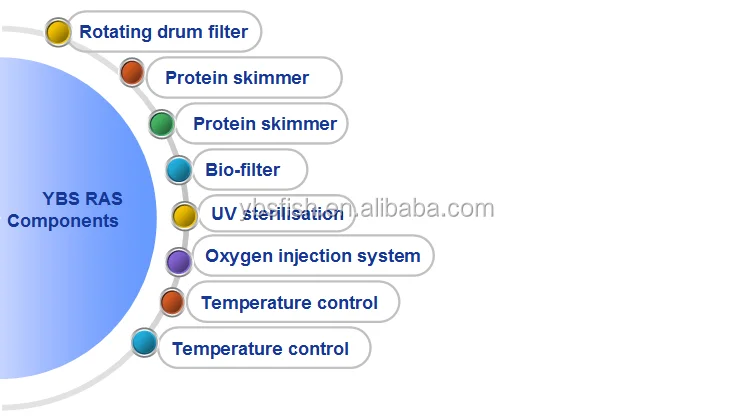The height and width of the screenshot is (418, 732).
Task: Click the yellow bullet beside UV sterilisation
Action: (184, 214)
